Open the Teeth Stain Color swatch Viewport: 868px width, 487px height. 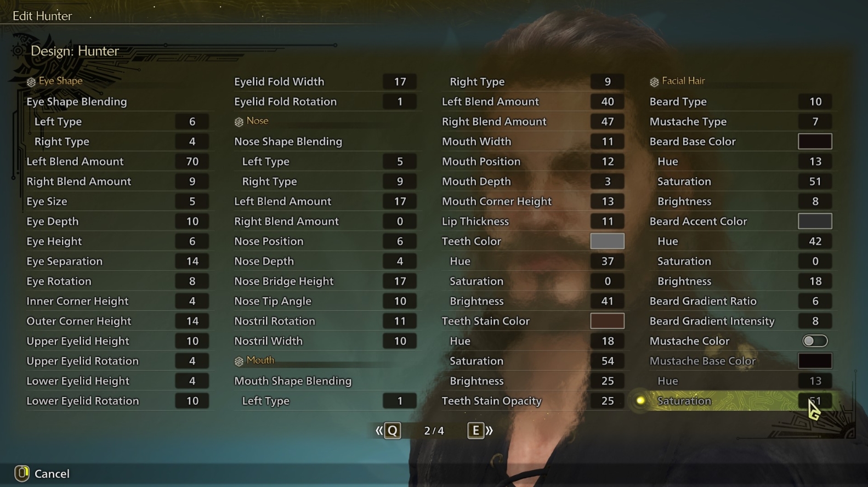(607, 321)
